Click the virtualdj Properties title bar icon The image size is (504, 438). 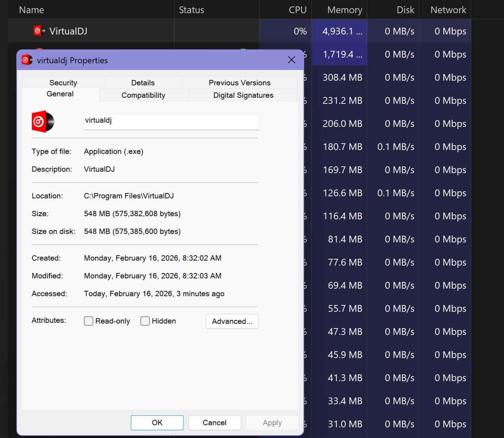point(27,60)
